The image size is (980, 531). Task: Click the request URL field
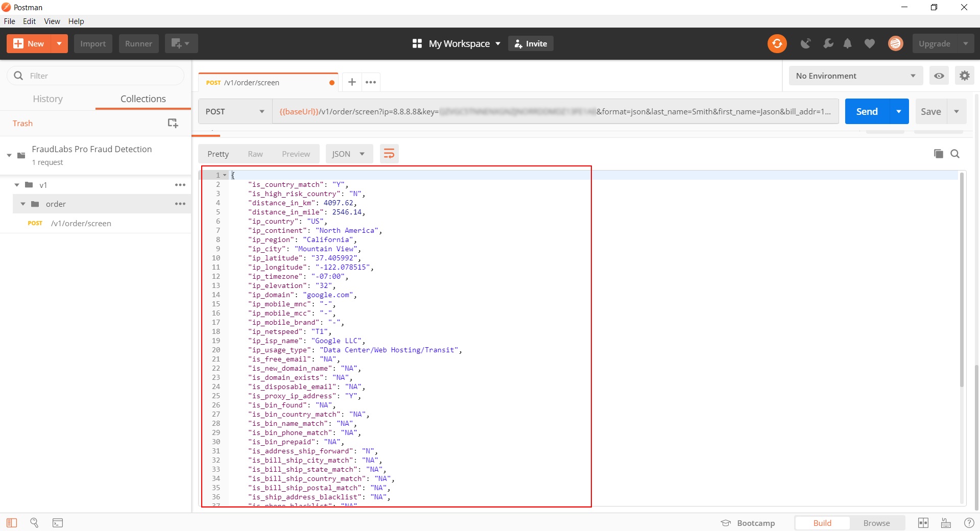(x=555, y=111)
